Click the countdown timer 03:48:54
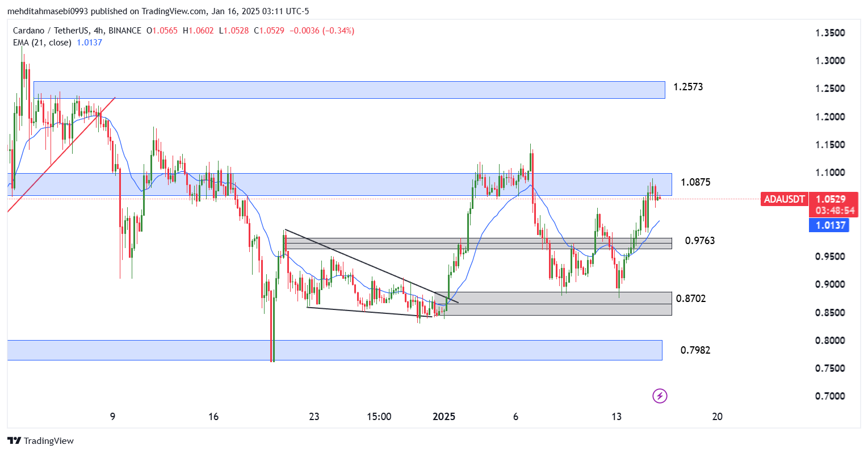868x453 pixels. tap(834, 211)
